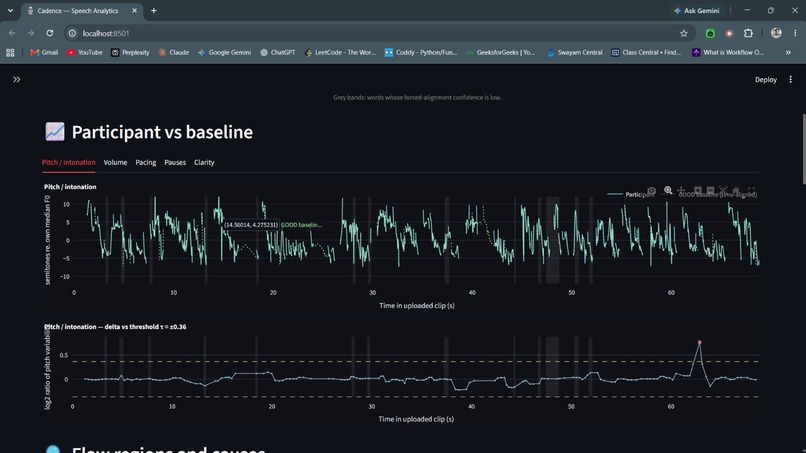Click the page vertical scrollbar thumb

[x=803, y=149]
